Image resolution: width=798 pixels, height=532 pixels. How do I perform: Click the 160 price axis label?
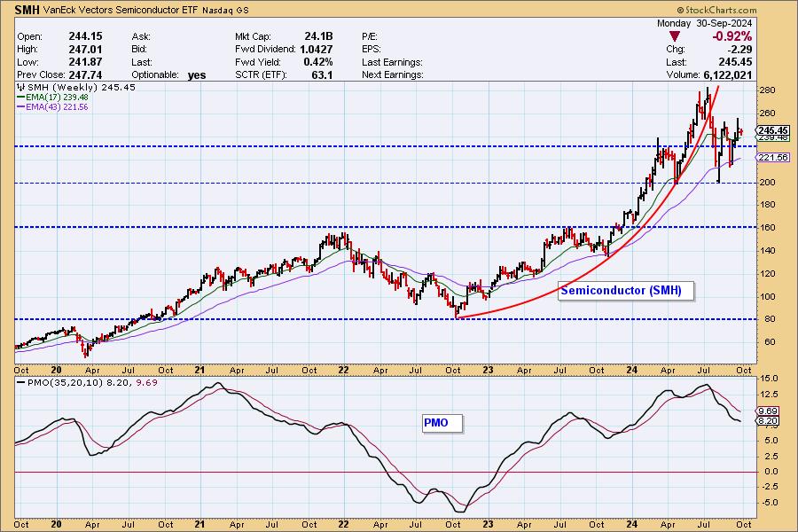[767, 228]
